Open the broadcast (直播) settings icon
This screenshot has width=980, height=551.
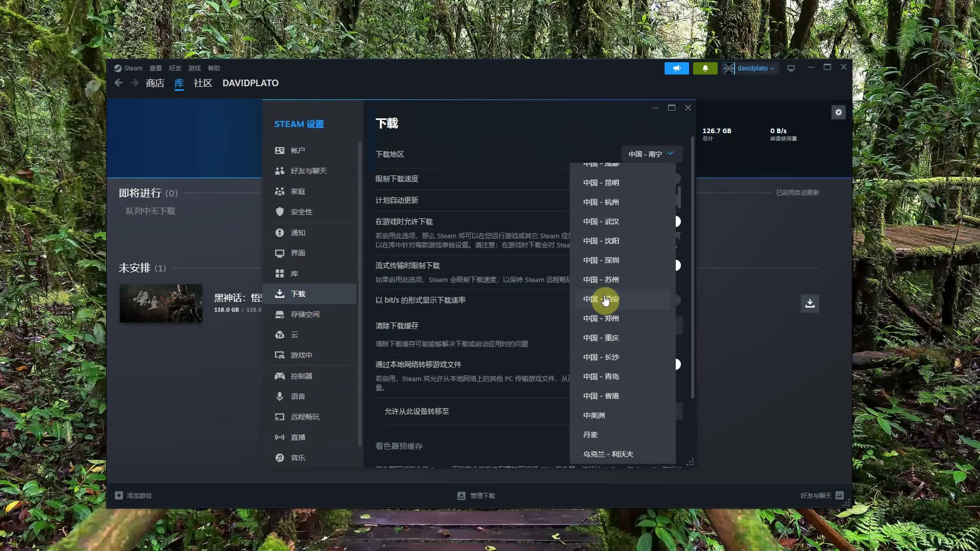[x=280, y=437]
